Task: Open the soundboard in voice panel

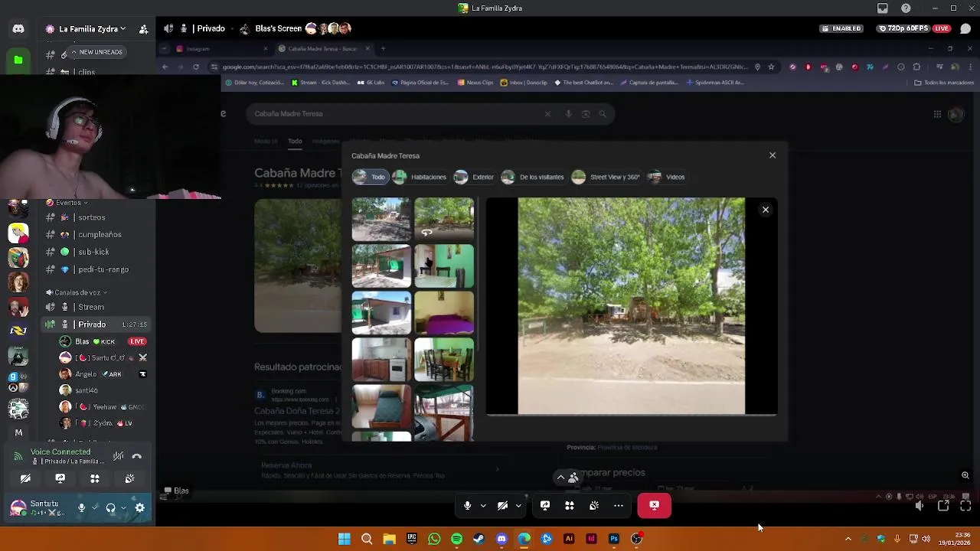Action: (x=129, y=478)
